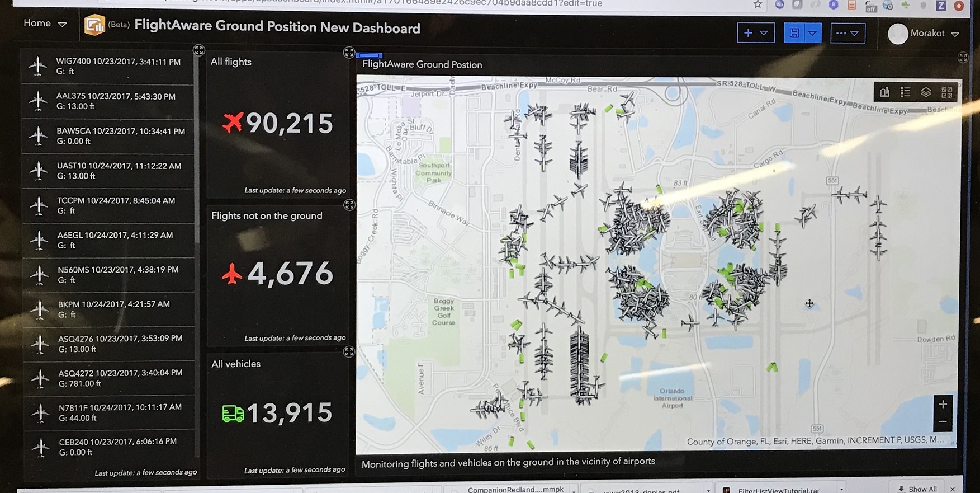Click the 4,676 flights not on ground count

point(290,274)
